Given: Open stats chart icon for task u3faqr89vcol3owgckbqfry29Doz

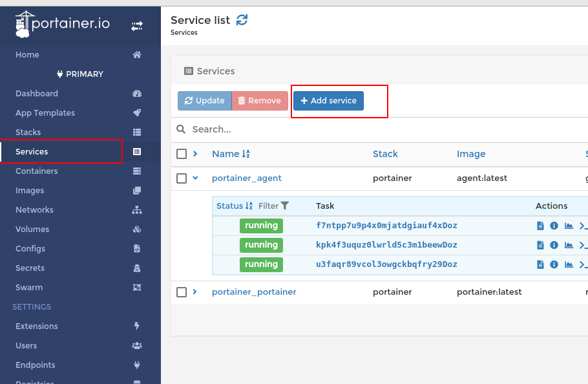Looking at the screenshot, I should [x=569, y=264].
